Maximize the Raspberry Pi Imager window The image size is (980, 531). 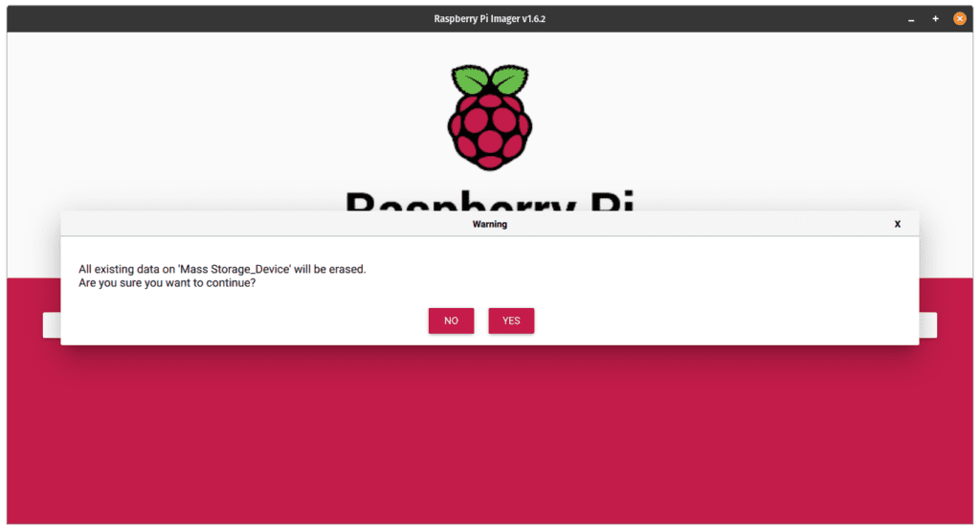[x=935, y=19]
